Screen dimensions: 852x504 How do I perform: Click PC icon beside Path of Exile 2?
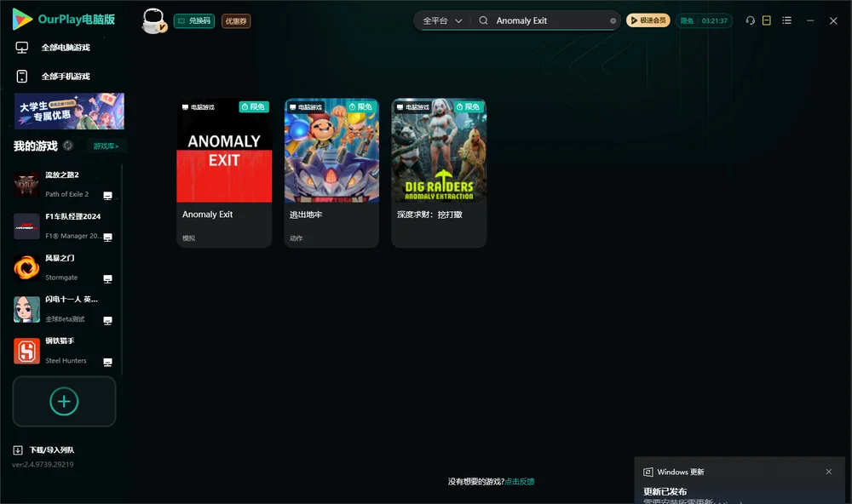point(108,196)
